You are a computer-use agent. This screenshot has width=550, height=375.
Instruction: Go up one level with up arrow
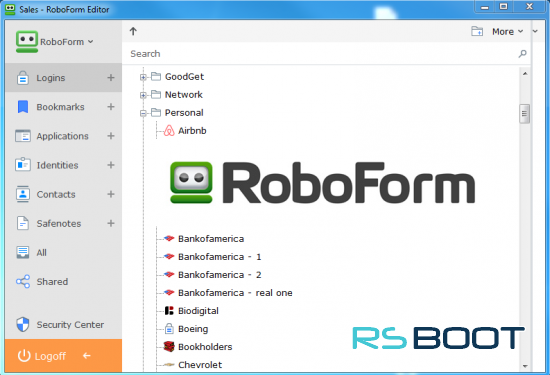point(133,31)
